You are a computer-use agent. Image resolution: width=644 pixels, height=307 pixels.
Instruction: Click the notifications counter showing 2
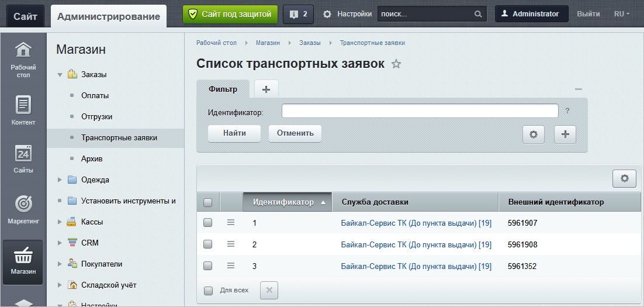[x=298, y=14]
